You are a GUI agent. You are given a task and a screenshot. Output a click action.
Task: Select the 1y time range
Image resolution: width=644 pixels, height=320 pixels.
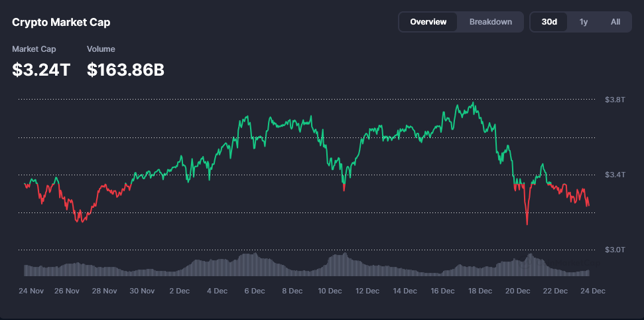pyautogui.click(x=583, y=22)
